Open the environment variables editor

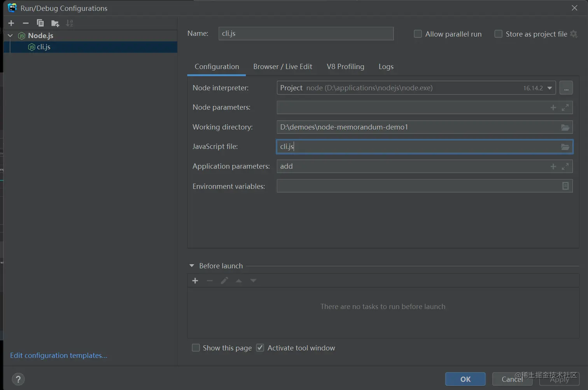(x=565, y=186)
